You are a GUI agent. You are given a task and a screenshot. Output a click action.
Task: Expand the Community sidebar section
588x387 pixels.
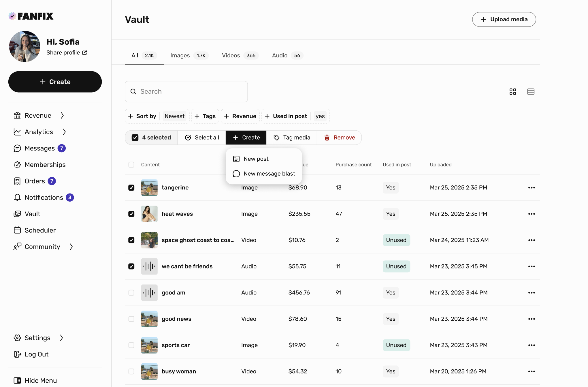click(x=71, y=247)
